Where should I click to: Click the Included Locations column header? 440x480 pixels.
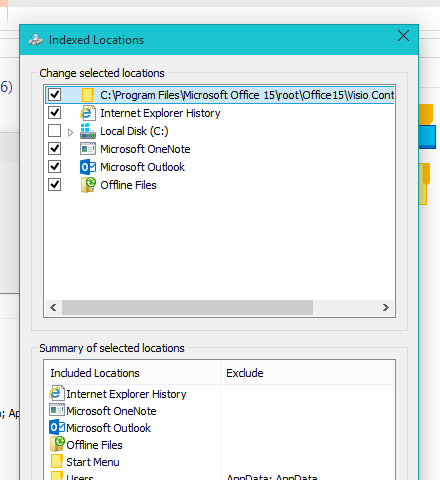[132, 373]
